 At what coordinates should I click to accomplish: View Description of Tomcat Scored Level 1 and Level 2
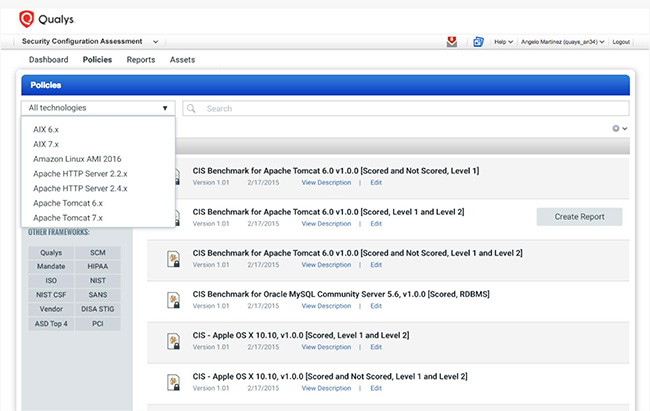coord(326,224)
